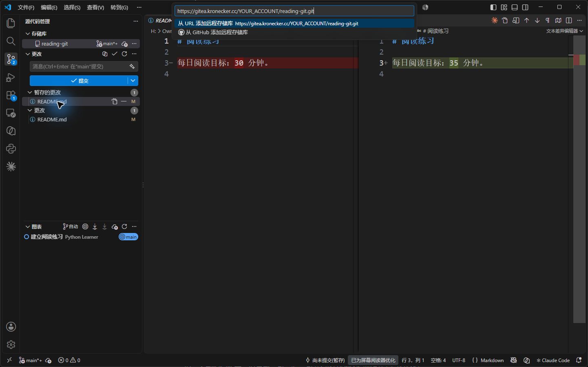The width and height of the screenshot is (588, 367).
Task: Click refresh icon in the 图表 header
Action: tap(124, 226)
